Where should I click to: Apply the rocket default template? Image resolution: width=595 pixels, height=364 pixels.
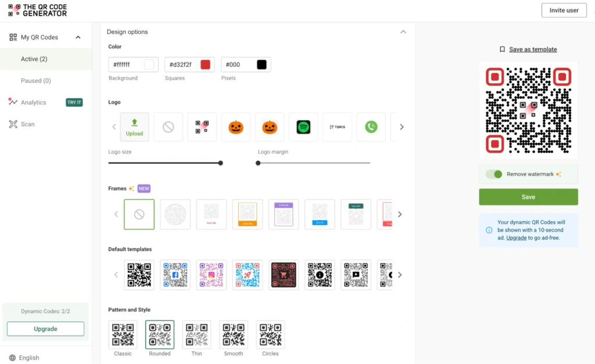(x=248, y=275)
